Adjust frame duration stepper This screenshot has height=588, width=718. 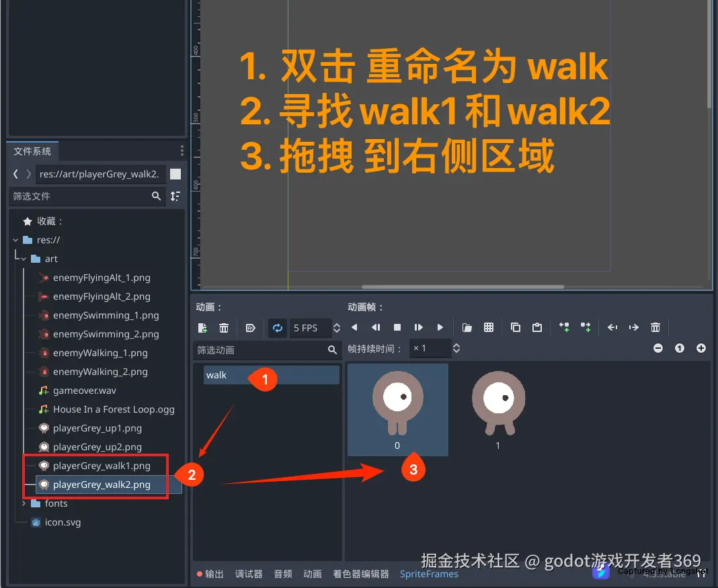(456, 349)
